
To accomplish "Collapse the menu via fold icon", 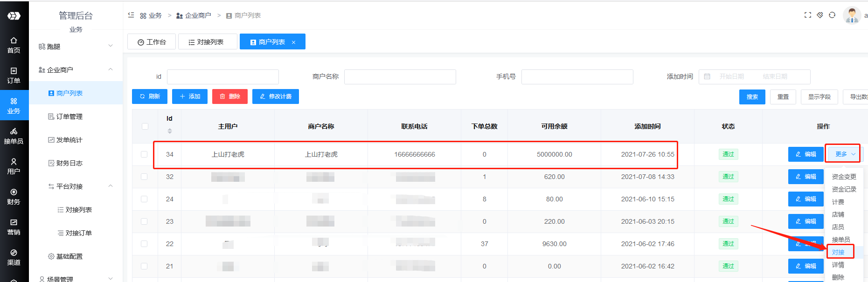I will [131, 15].
